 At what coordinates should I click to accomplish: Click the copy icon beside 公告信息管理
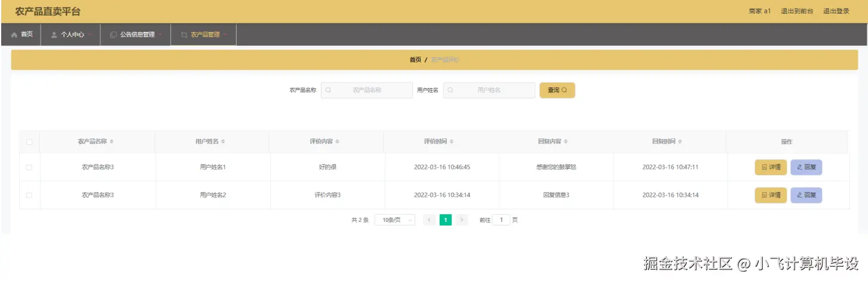point(114,35)
